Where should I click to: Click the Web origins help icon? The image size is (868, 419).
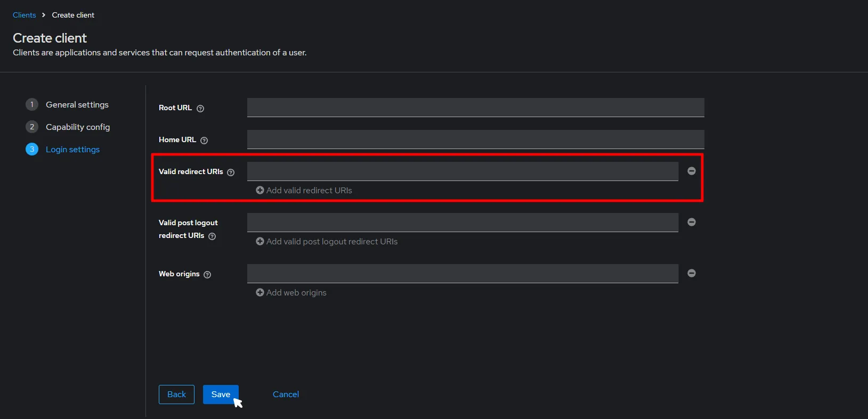coord(207,275)
